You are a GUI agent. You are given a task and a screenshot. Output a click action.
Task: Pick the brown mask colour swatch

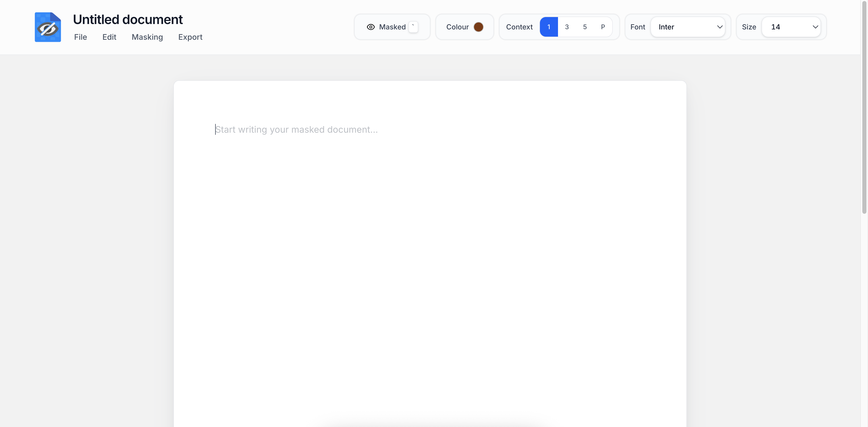pyautogui.click(x=478, y=27)
